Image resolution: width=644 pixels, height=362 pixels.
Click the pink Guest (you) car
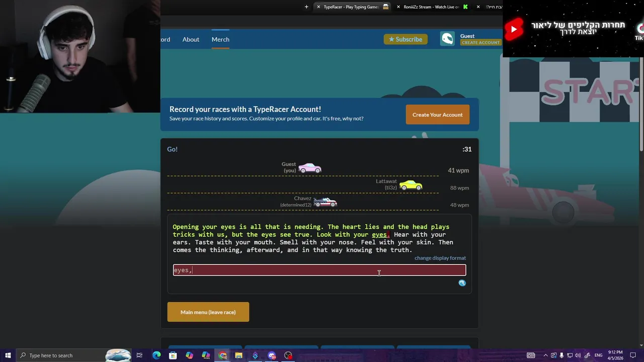[x=310, y=168]
